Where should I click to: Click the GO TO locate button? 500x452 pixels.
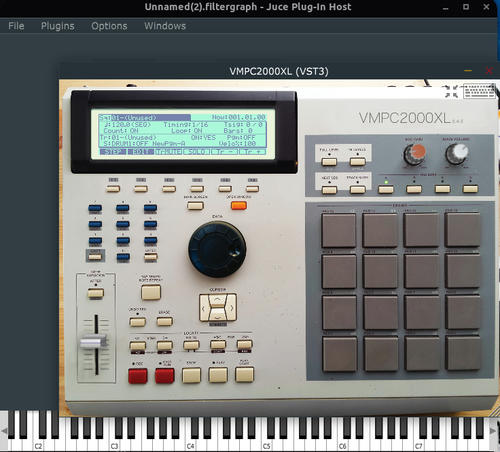click(191, 345)
